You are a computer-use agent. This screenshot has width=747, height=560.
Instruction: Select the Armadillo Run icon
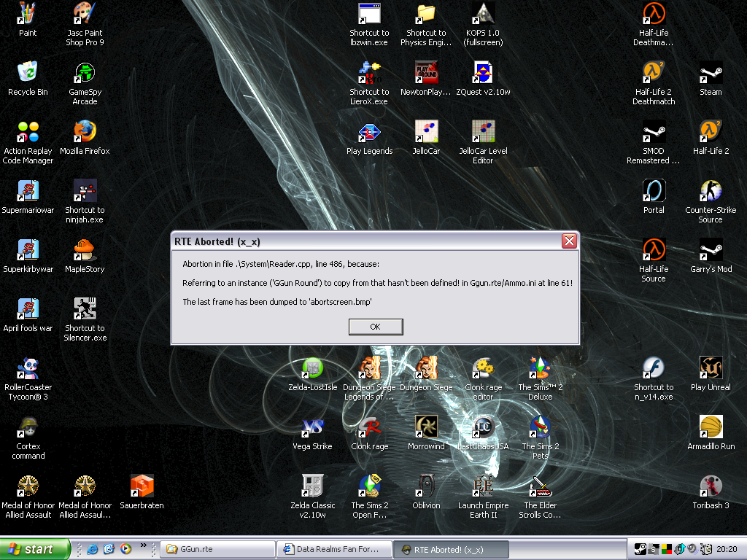(x=711, y=428)
